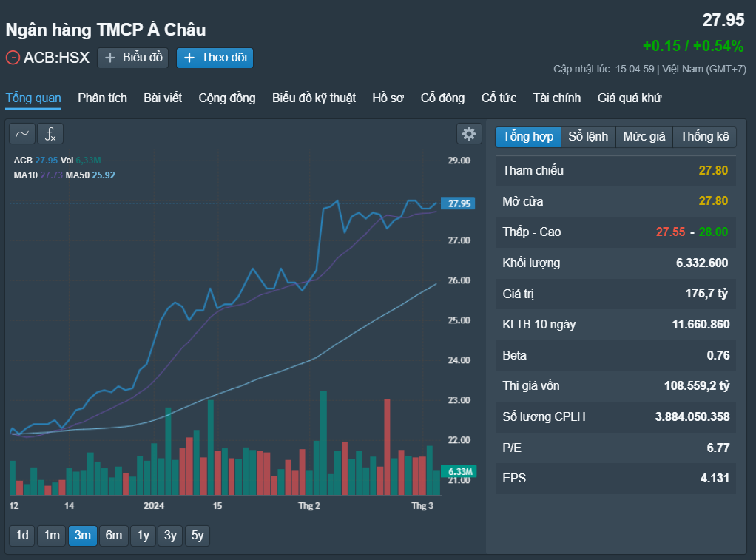Click the tall red volume bar
756x560 pixels.
[387, 447]
